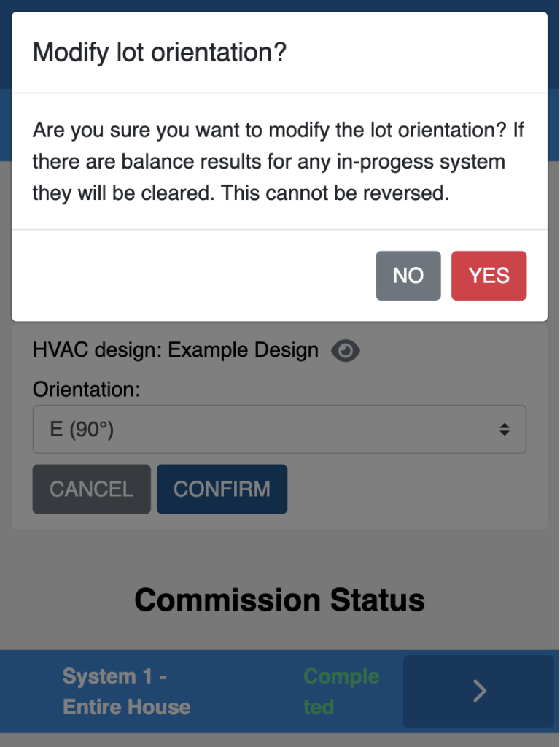Click the green Completed status text
The image size is (560, 747).
coord(341,691)
